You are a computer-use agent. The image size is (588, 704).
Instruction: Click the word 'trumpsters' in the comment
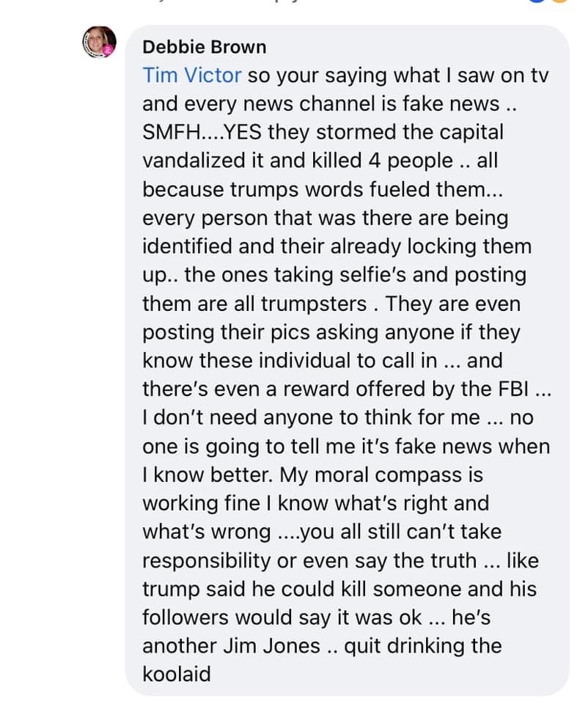tap(314, 304)
